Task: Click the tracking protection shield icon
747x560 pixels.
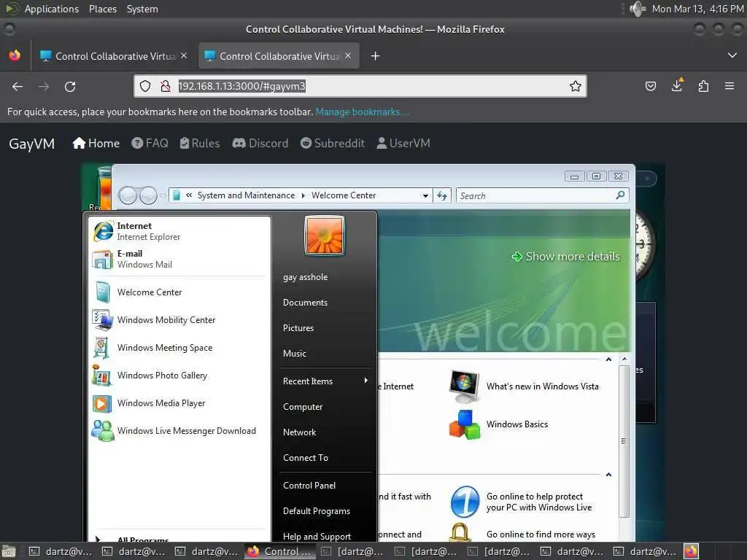Action: [145, 86]
